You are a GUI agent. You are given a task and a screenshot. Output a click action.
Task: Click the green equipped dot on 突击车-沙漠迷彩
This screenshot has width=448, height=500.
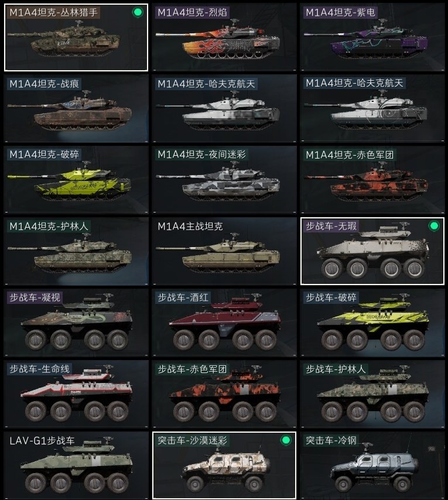286,440
